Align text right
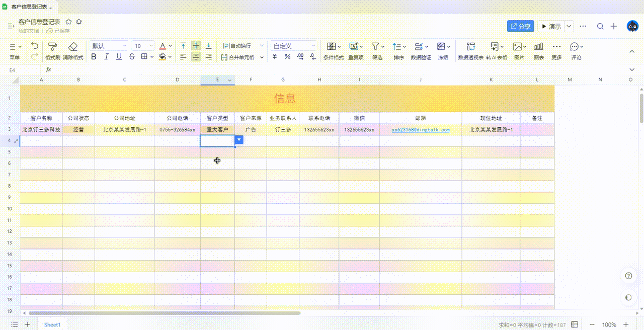644x330 pixels. (208, 57)
